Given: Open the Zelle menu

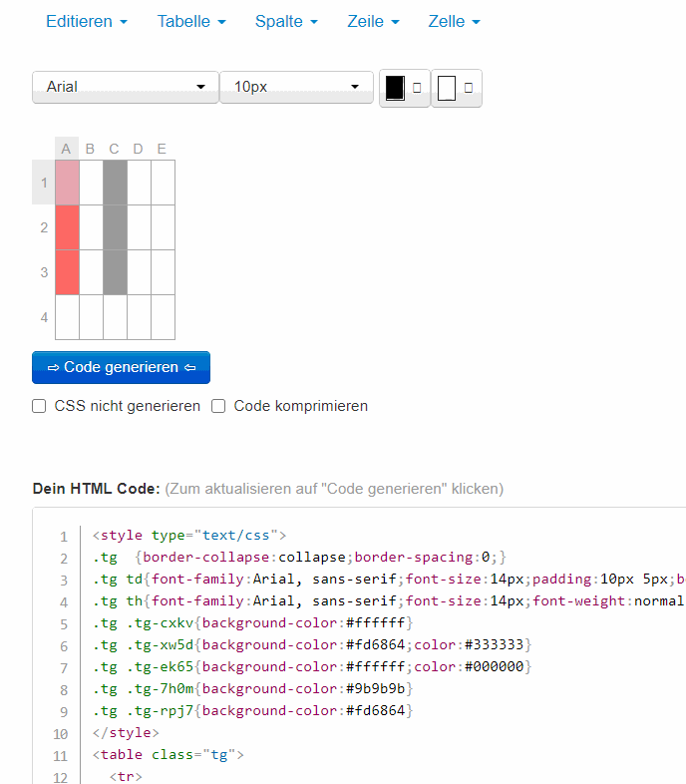Looking at the screenshot, I should (454, 21).
